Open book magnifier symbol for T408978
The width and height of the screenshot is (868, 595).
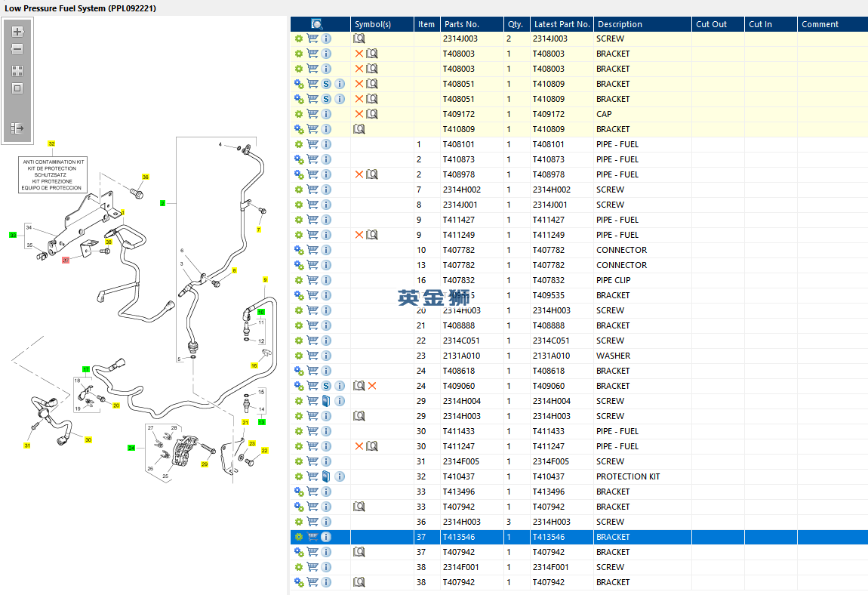pyautogui.click(x=372, y=174)
